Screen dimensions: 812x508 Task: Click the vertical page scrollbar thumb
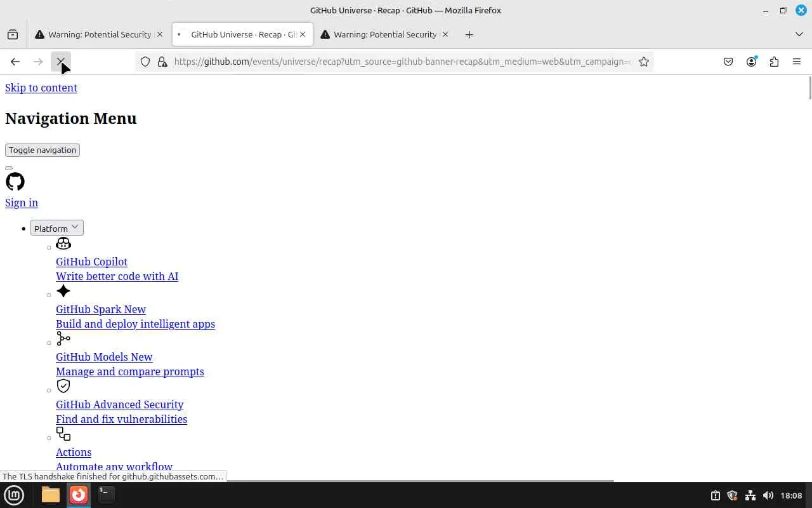pos(809,88)
